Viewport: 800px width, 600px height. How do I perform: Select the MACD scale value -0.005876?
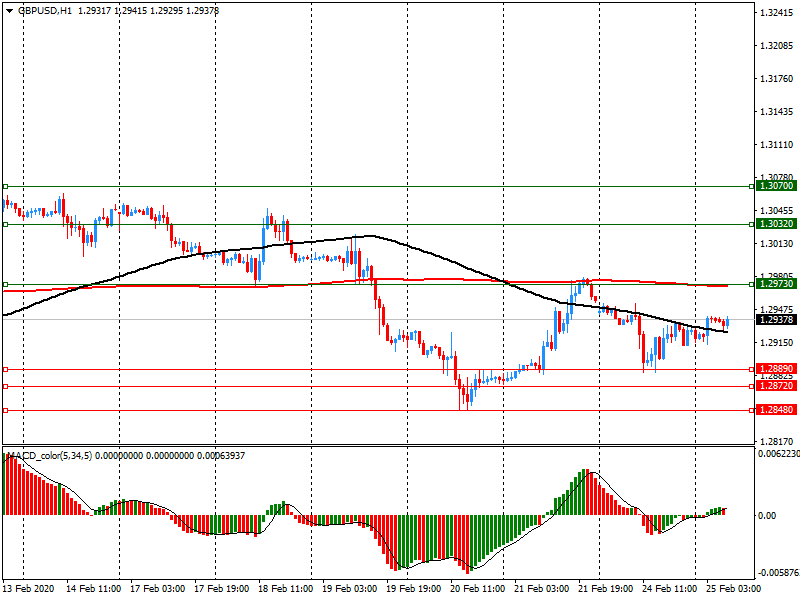point(779,573)
